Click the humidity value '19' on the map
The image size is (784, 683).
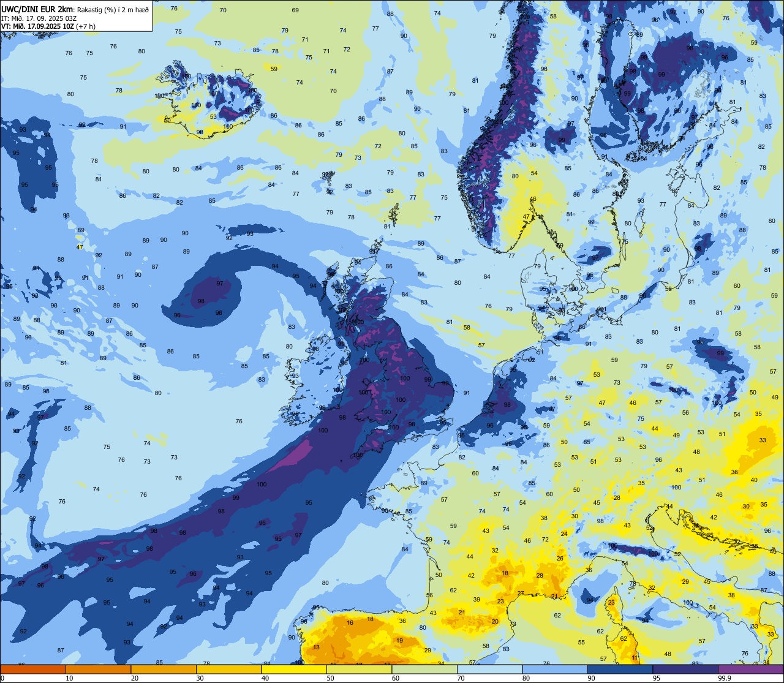coord(399,641)
